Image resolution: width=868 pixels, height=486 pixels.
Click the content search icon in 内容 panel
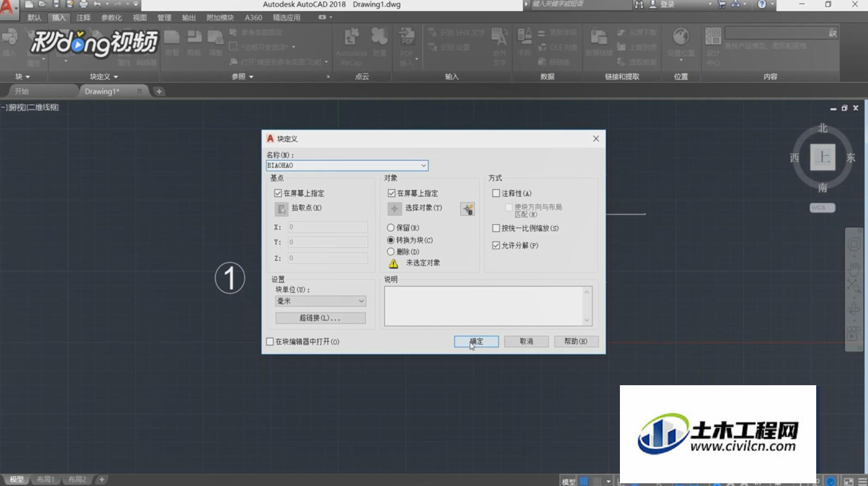(833, 33)
